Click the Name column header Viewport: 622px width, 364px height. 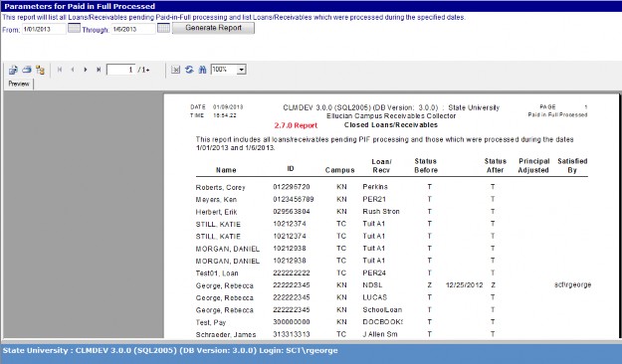[226, 170]
